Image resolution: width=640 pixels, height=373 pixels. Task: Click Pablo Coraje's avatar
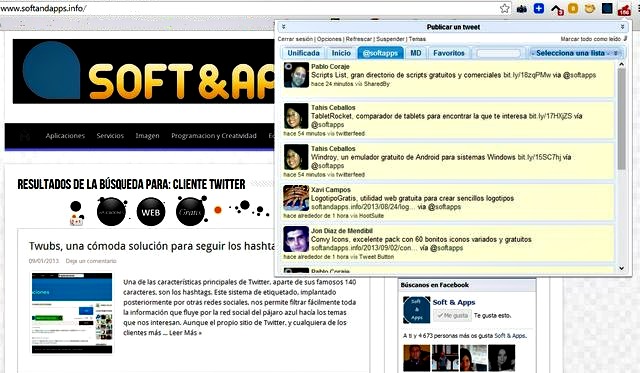pos(296,75)
